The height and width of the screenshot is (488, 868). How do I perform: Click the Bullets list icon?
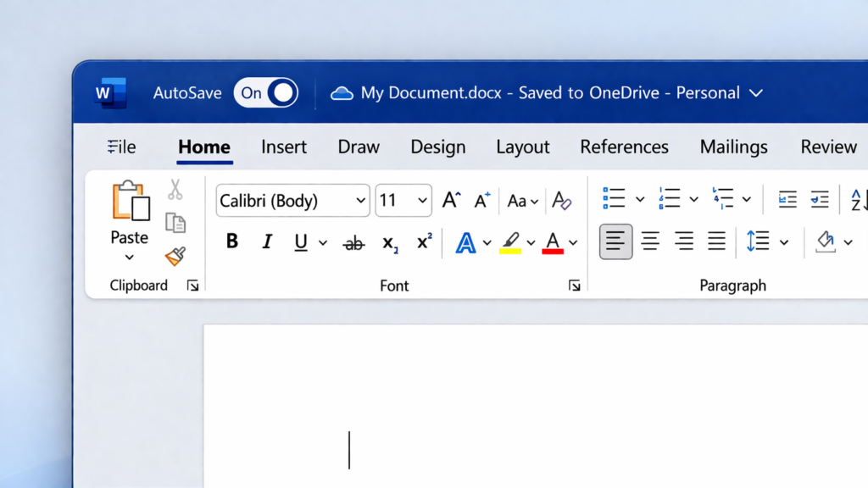tap(614, 198)
